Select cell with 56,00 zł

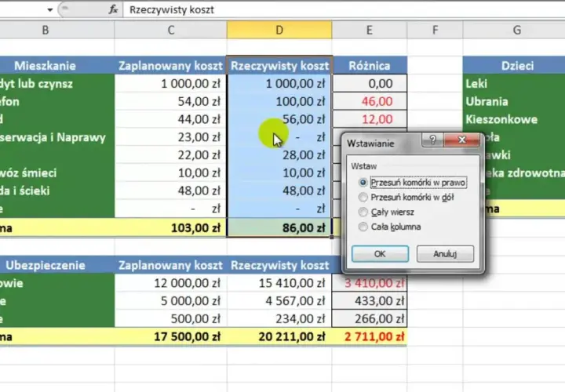point(279,119)
